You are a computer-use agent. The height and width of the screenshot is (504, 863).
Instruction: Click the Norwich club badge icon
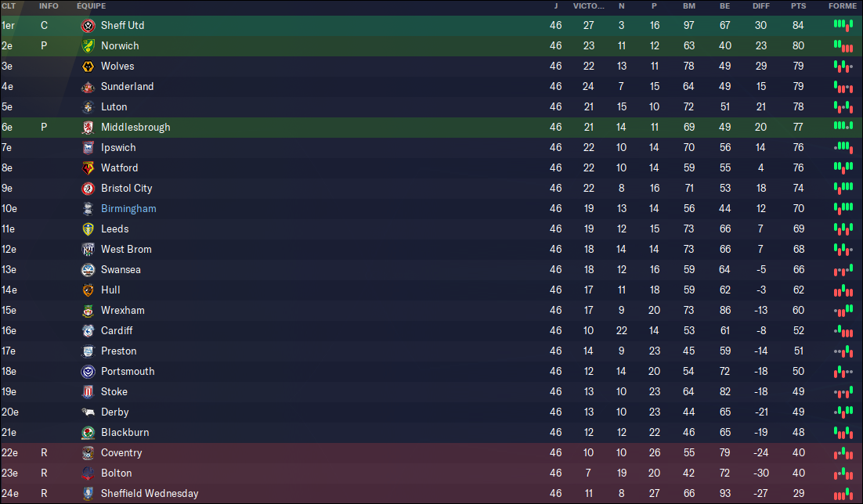point(88,45)
